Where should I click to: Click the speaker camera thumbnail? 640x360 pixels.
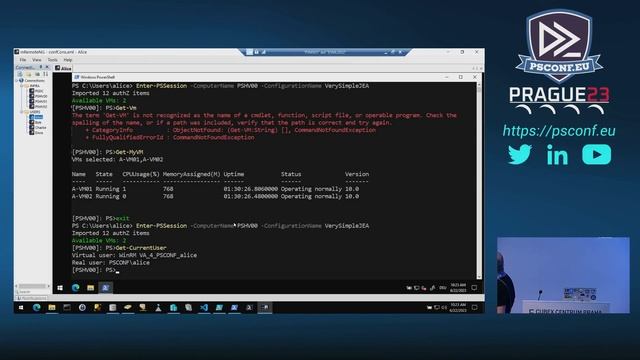click(x=563, y=275)
